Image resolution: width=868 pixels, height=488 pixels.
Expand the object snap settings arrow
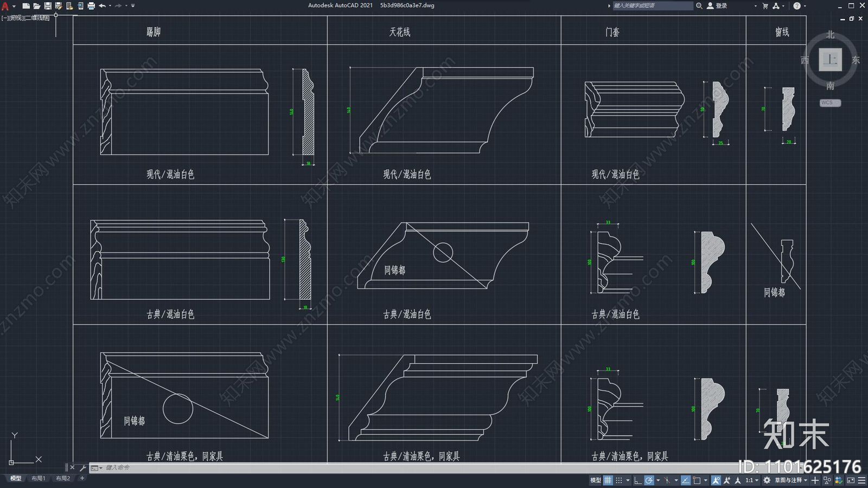[x=705, y=480]
